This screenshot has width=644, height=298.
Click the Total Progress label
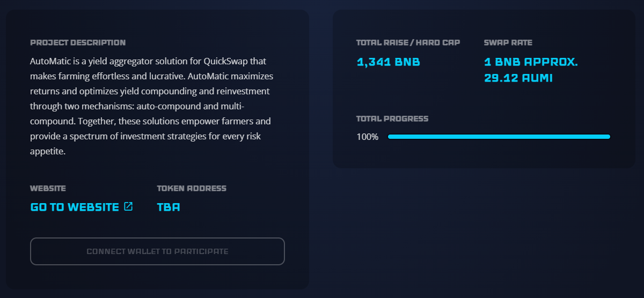[392, 118]
